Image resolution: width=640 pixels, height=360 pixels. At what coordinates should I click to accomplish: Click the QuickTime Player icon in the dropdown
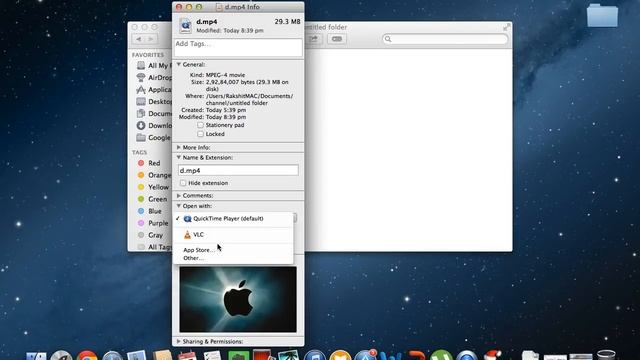point(187,219)
